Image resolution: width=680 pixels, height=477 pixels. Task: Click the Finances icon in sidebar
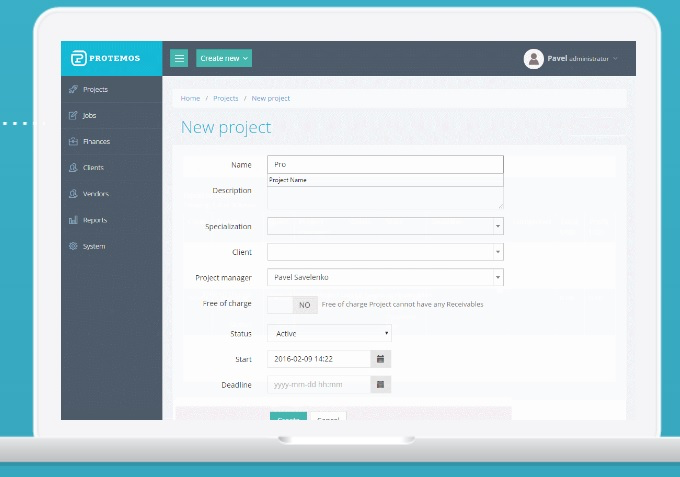73,141
